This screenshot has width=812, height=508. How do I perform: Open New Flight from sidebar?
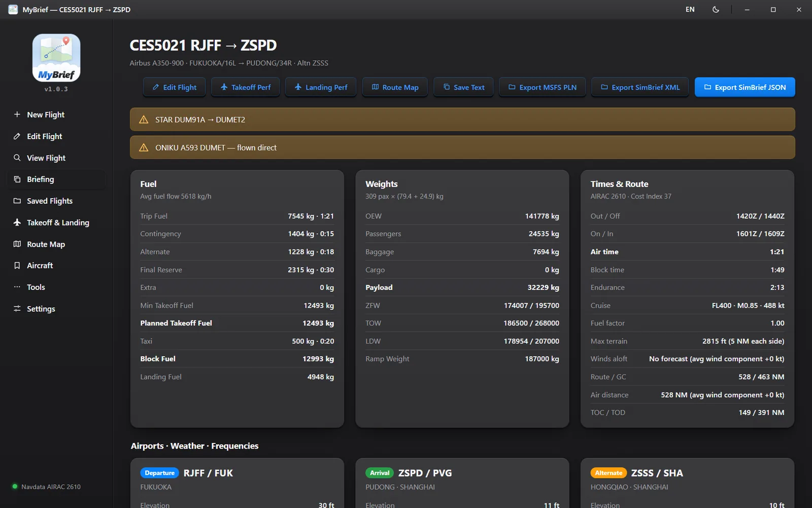[x=56, y=115]
